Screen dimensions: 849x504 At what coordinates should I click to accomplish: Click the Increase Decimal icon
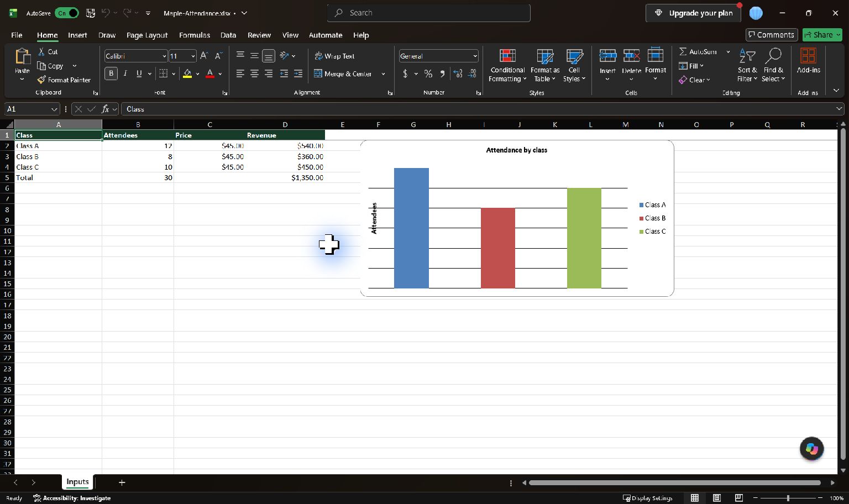[x=458, y=73]
